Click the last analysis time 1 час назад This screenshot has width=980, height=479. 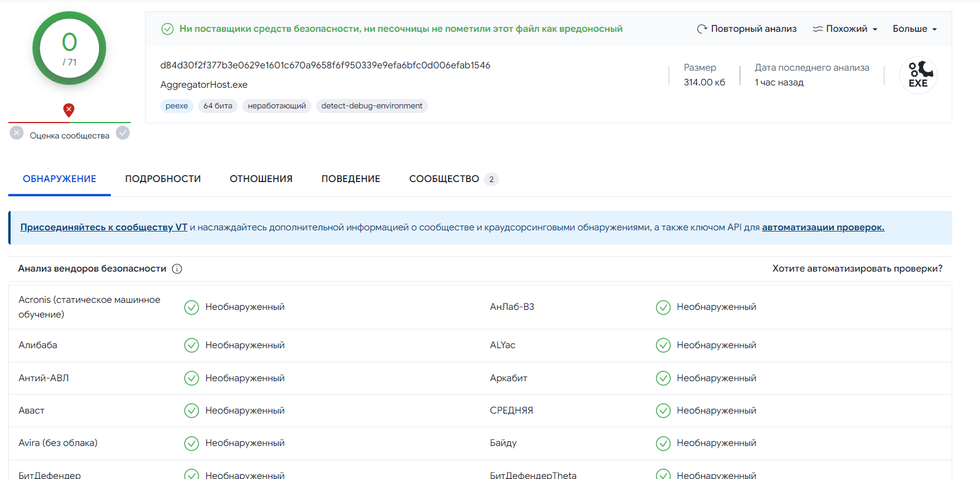tap(779, 82)
